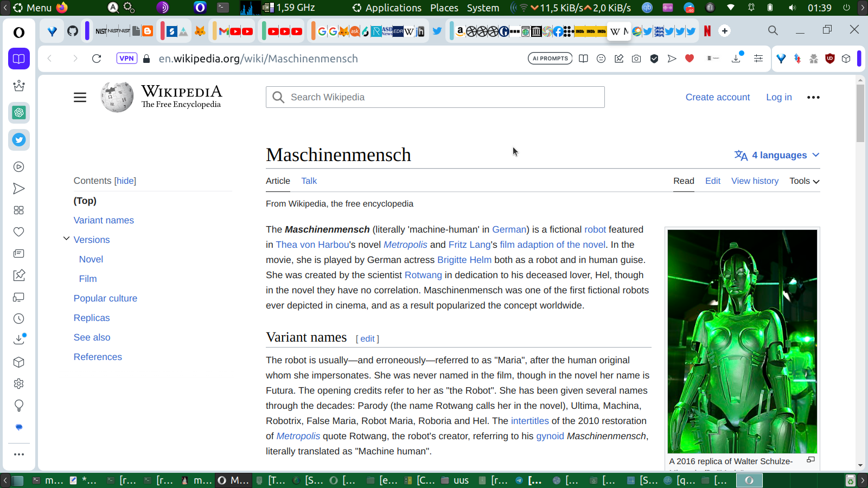Open reader mode book icon in address bar
The image size is (868, 488).
click(x=583, y=59)
